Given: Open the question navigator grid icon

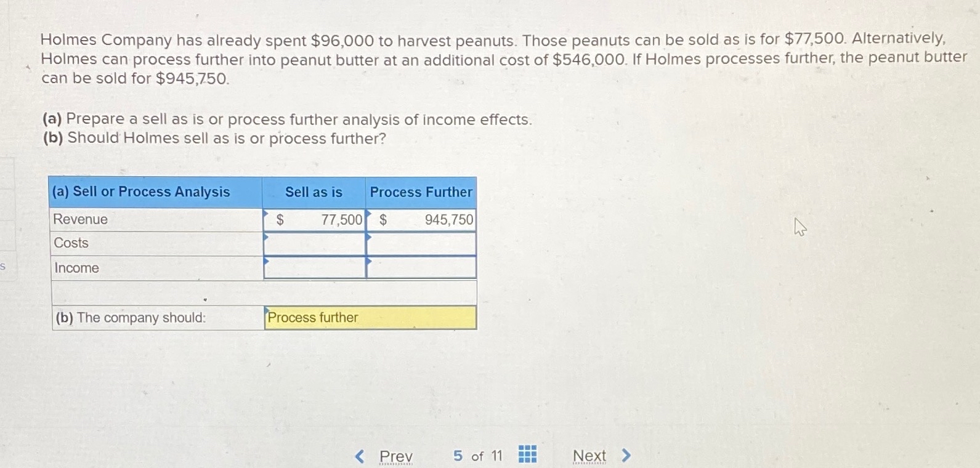Looking at the screenshot, I should coord(527,454).
